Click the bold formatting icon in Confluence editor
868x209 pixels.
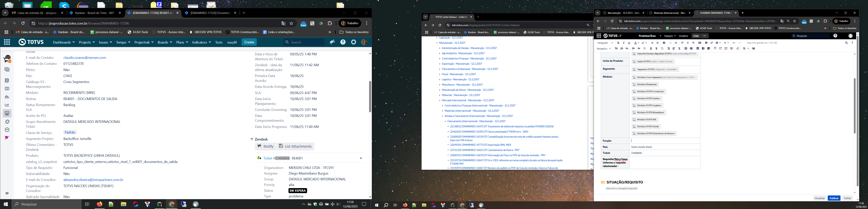coord(618,43)
